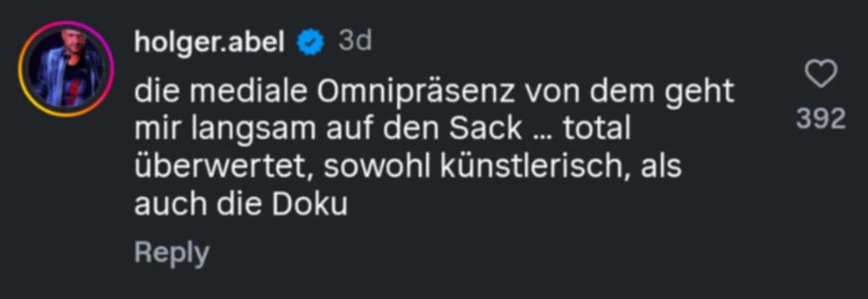Open the holger.abel username link
Viewport: 868px width, 299px height.
[x=209, y=42]
